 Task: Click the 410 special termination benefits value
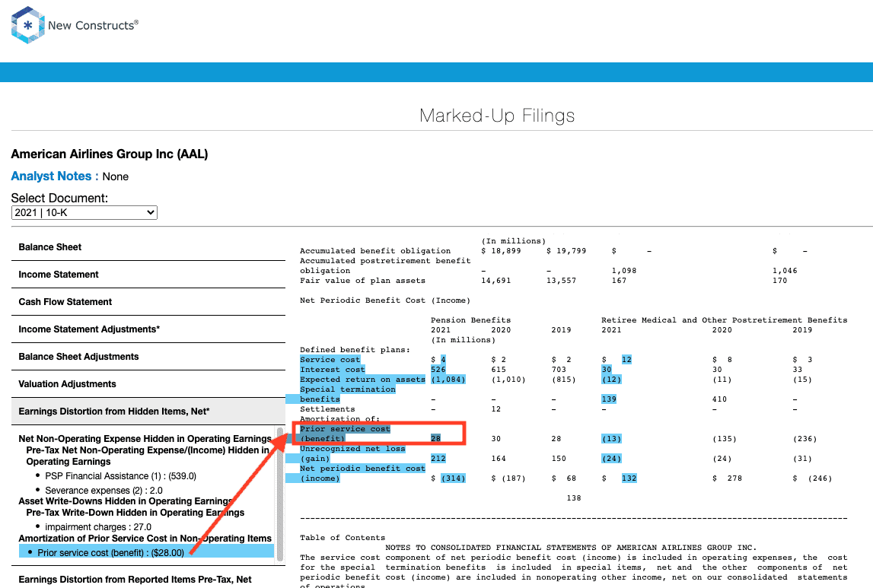[x=719, y=399]
